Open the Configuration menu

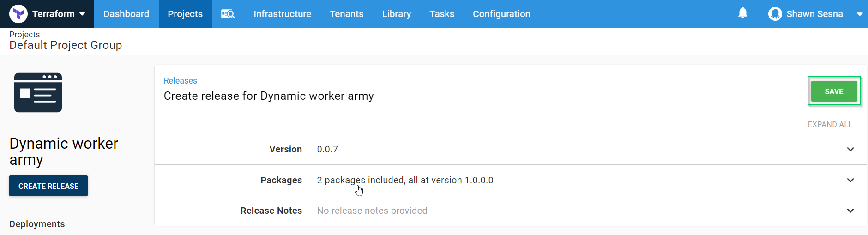pyautogui.click(x=501, y=14)
